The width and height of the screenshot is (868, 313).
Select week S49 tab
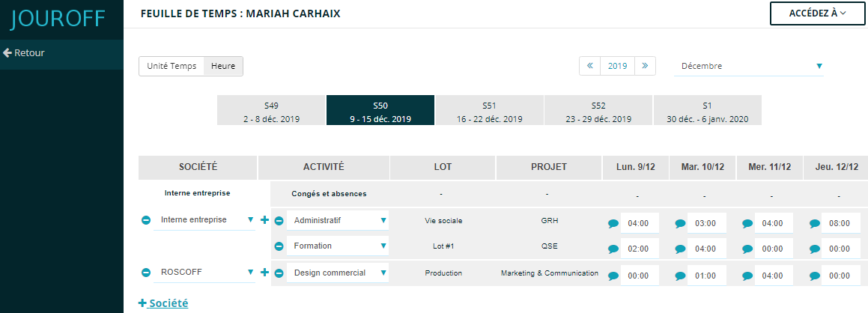coord(271,112)
